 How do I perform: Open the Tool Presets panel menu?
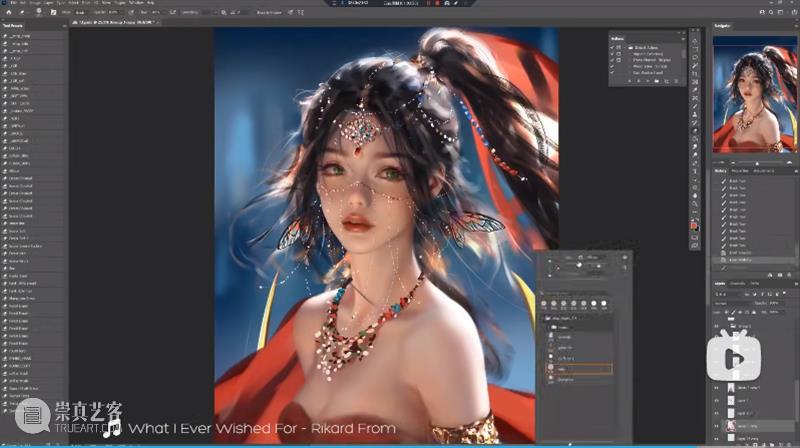pos(64,26)
